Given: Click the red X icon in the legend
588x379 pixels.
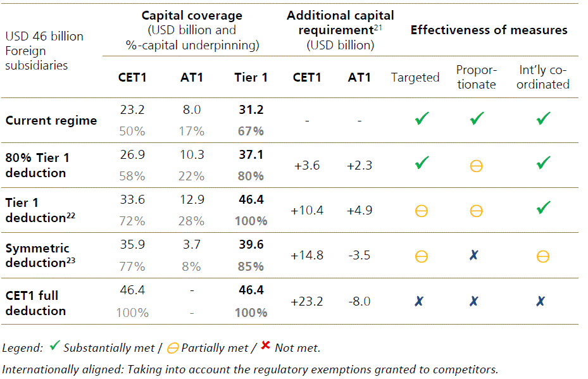Looking at the screenshot, I should click(266, 346).
